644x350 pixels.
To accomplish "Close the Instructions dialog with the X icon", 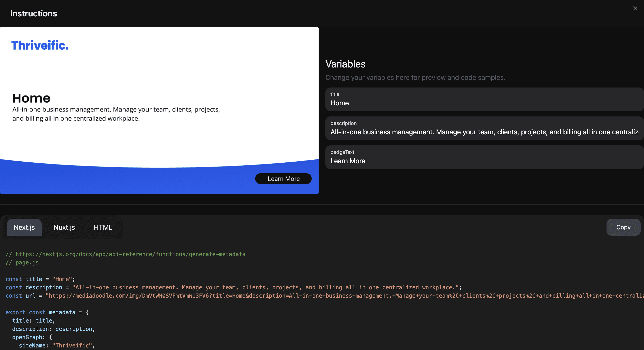I will click(635, 8).
